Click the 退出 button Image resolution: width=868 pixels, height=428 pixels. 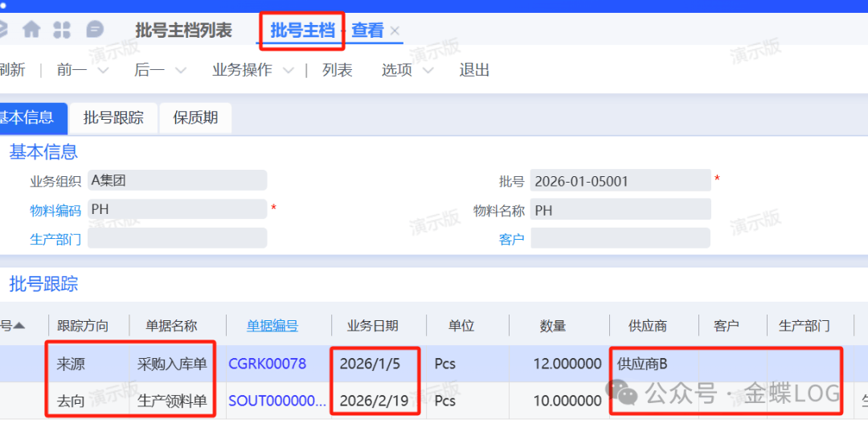pos(474,71)
